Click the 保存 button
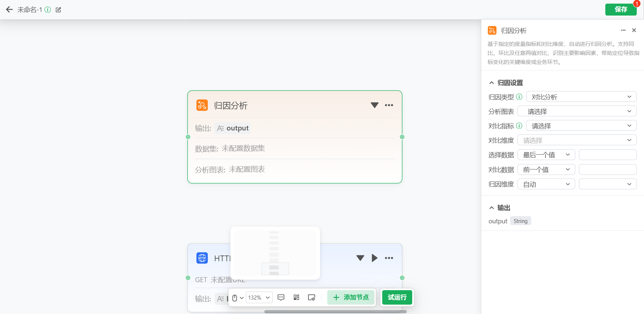 coord(621,9)
